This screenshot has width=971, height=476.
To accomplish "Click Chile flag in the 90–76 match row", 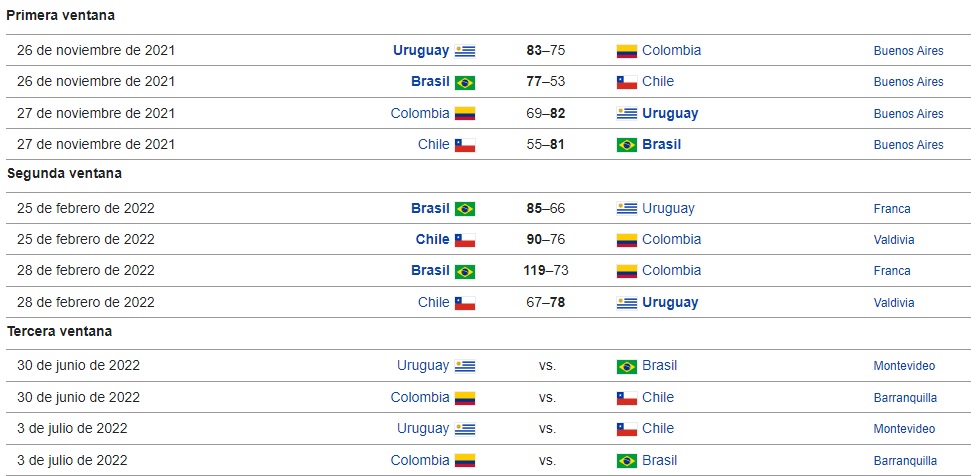I will pyautogui.click(x=465, y=240).
